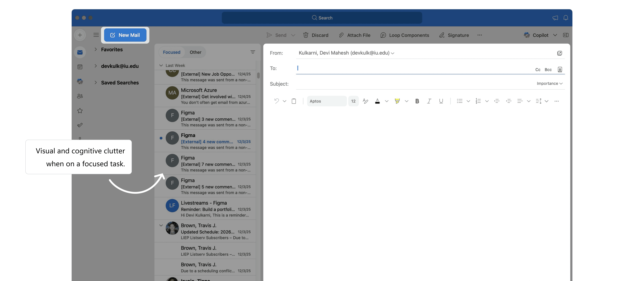The height and width of the screenshot is (281, 644).
Task: Toggle underline formatting
Action: click(441, 101)
